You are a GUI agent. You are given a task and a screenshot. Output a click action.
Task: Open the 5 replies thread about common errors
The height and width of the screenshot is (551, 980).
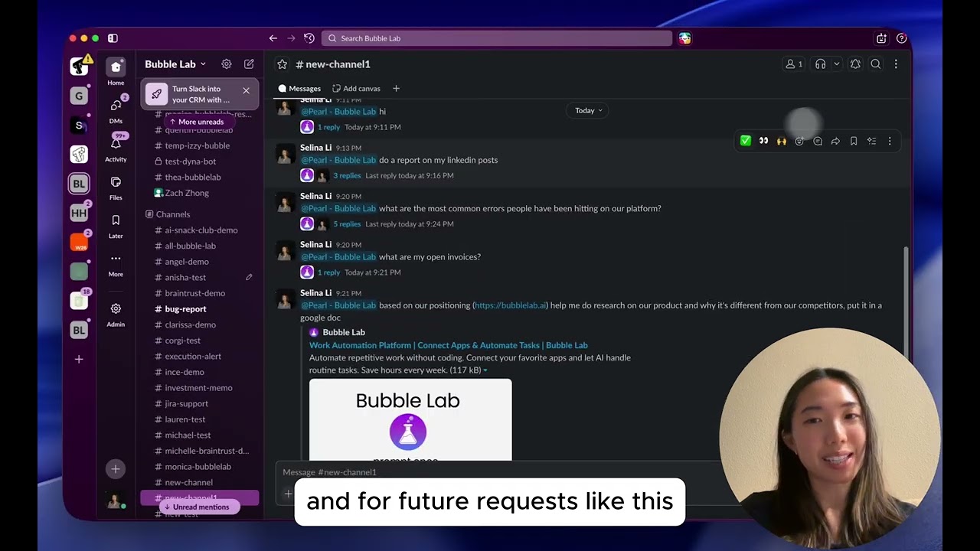point(347,224)
